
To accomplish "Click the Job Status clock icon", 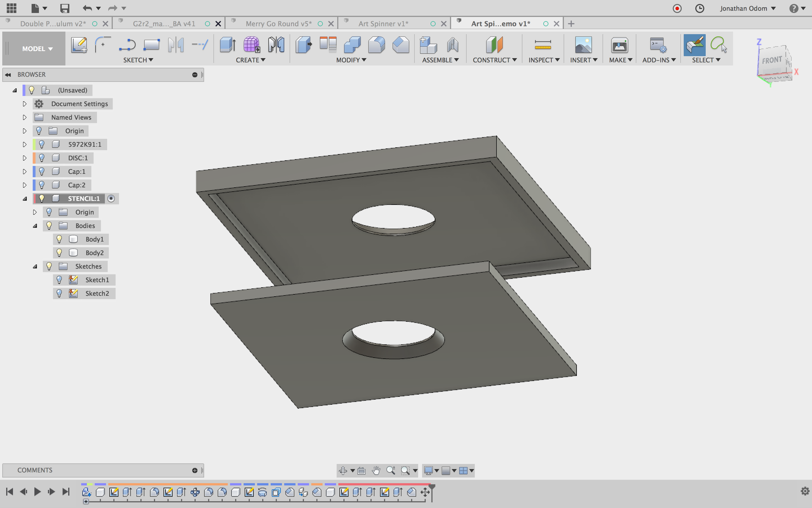I will tap(699, 8).
